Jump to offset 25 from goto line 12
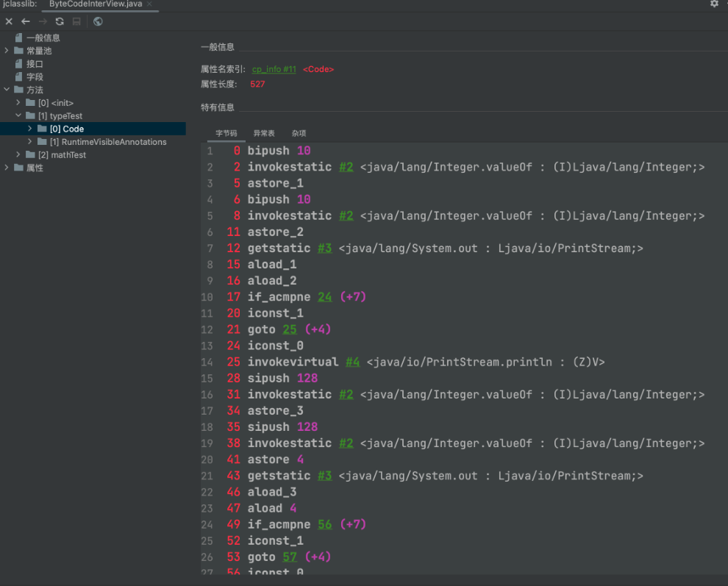 [x=290, y=329]
